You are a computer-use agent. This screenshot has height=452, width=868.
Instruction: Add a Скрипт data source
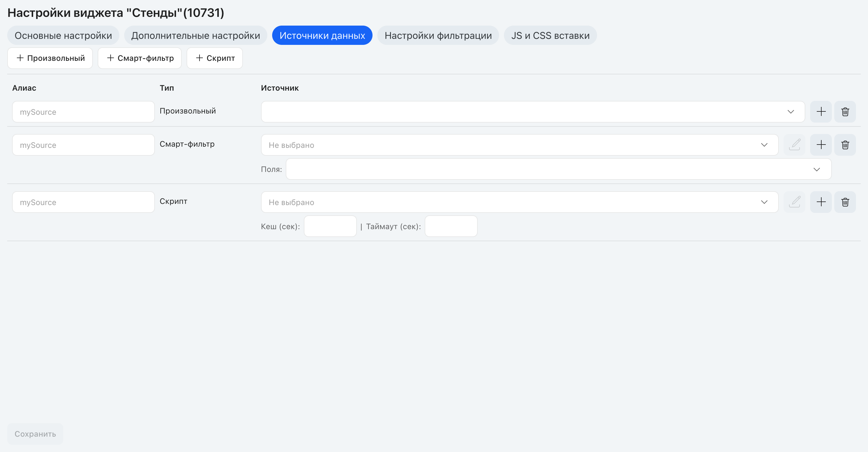pos(215,58)
